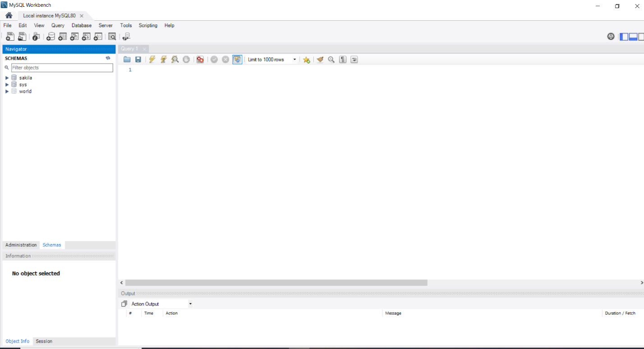Toggle display of invisible characters

(x=342, y=59)
